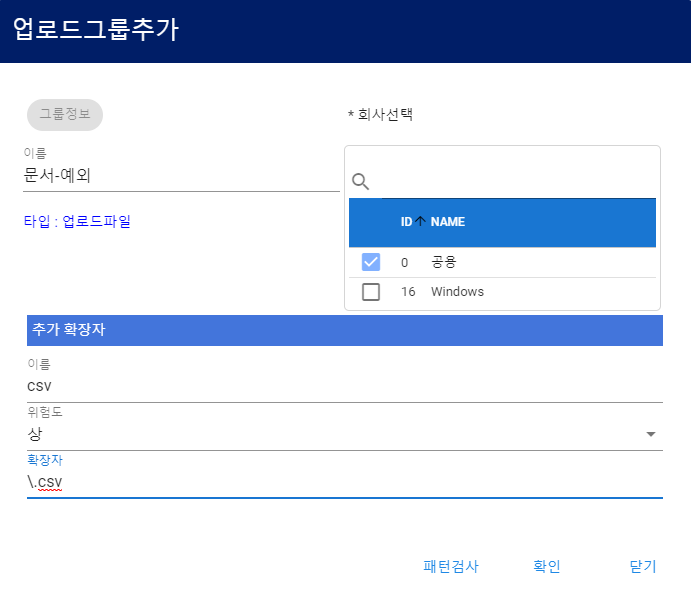The height and width of the screenshot is (589, 691).
Task: Click the 위험도 value 상
Action: tap(35, 434)
